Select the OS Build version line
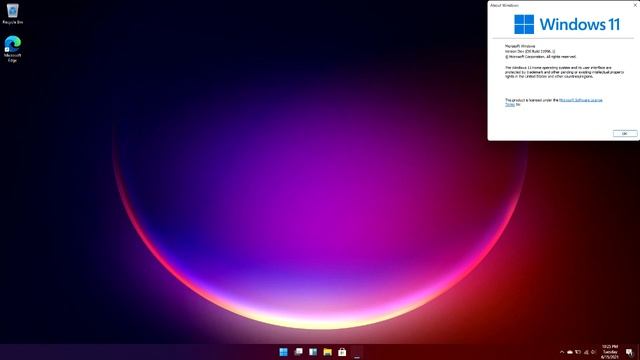The height and width of the screenshot is (360, 640). (530, 51)
